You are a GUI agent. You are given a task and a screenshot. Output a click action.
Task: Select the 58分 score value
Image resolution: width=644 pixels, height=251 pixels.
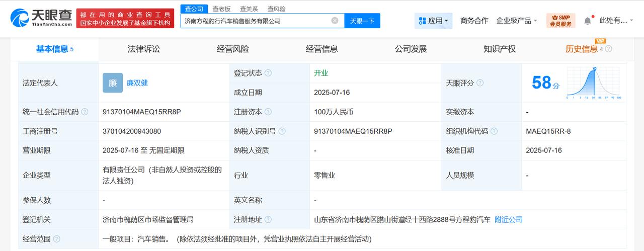pos(545,82)
